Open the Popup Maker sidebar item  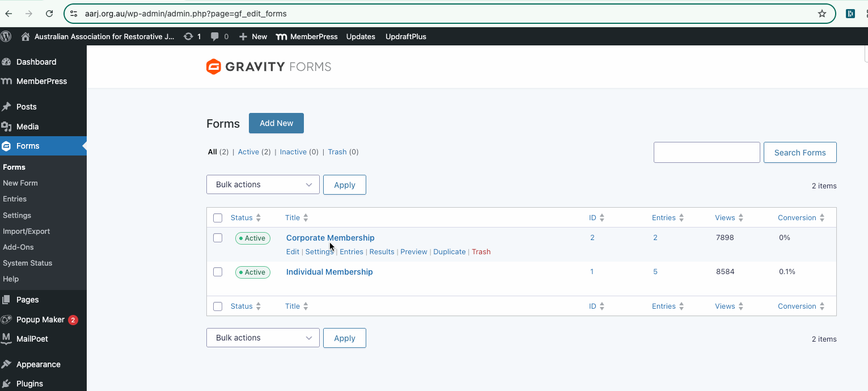[x=40, y=319]
